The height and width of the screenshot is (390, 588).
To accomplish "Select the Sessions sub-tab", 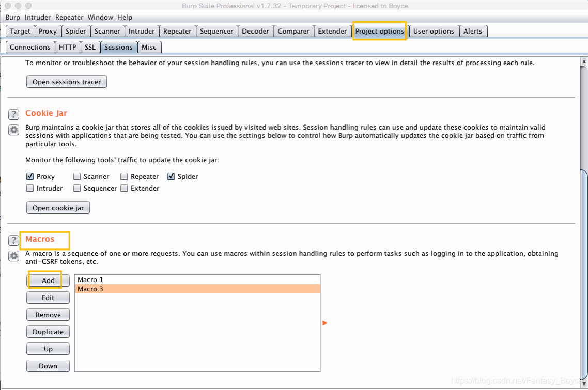I will click(x=118, y=47).
